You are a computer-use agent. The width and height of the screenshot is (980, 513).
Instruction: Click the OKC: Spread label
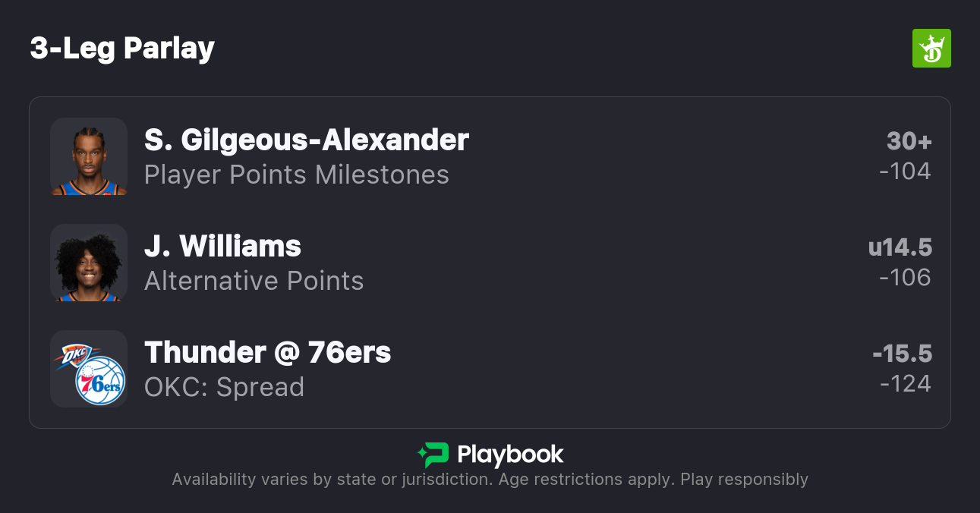224,388
